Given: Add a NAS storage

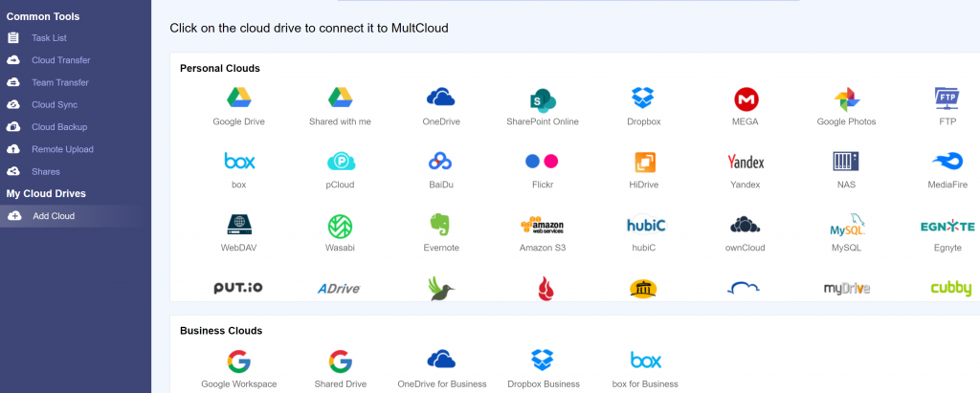Looking at the screenshot, I should pyautogui.click(x=846, y=162).
